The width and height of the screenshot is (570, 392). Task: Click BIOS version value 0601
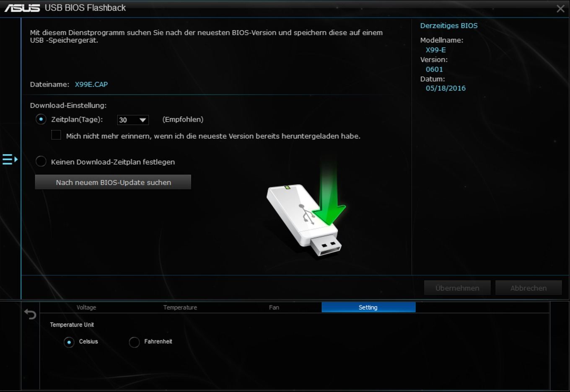[434, 70]
